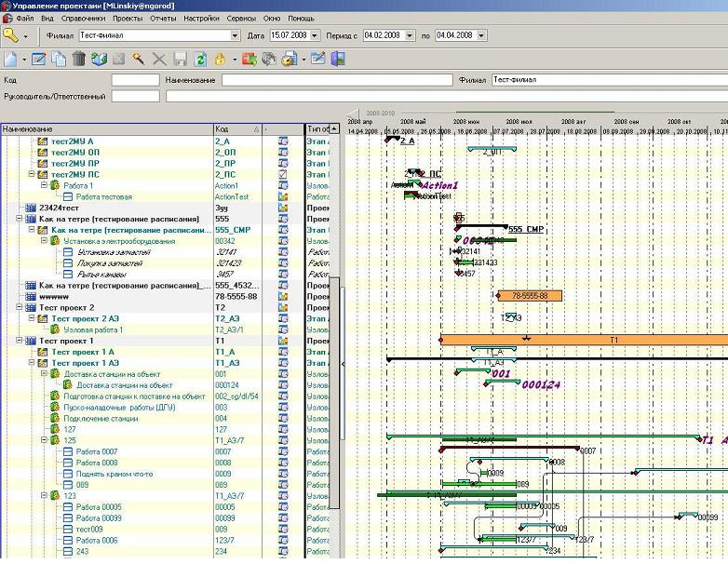Click the orange T1 Gantt bar

584,340
